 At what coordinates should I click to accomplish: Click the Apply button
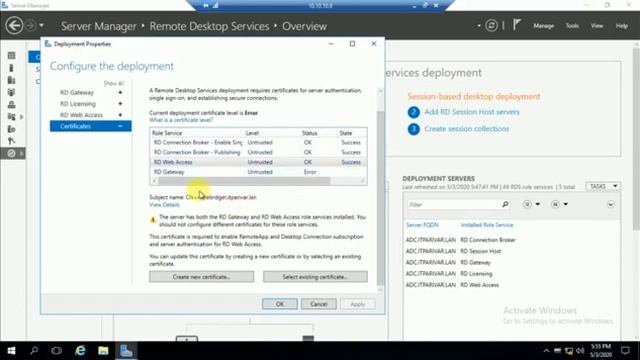358,304
